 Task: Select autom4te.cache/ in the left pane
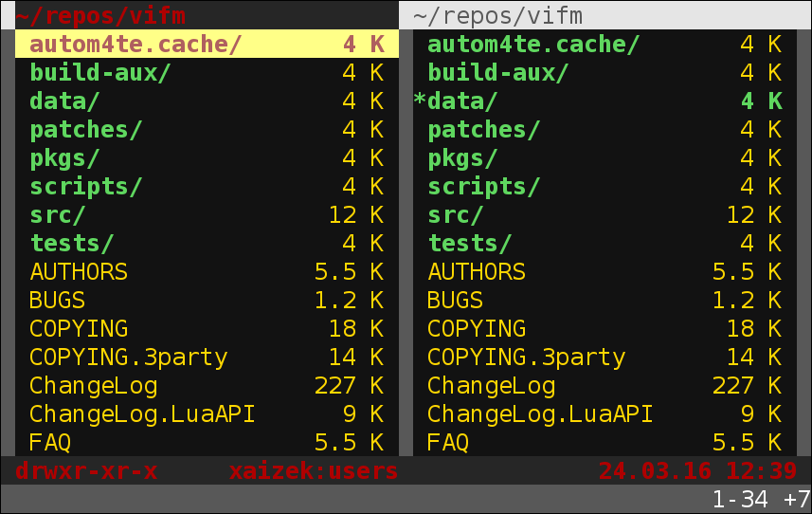pyautogui.click(x=208, y=44)
